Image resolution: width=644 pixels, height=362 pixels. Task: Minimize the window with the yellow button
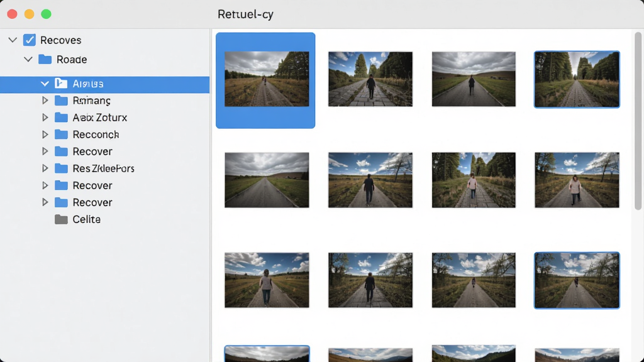pyautogui.click(x=29, y=14)
